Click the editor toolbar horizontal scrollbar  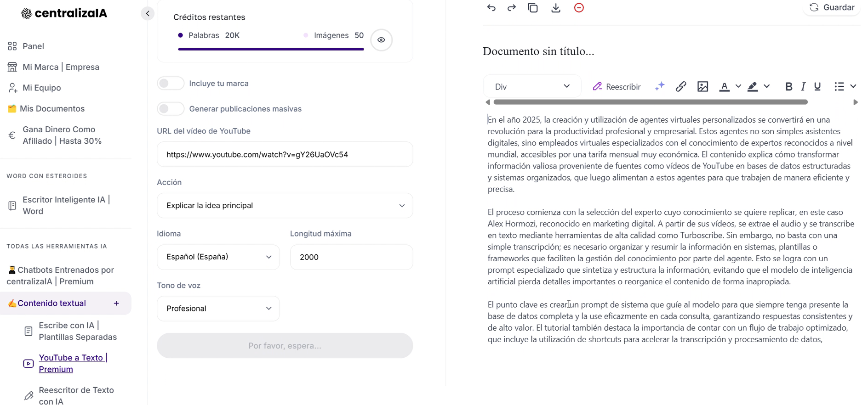(x=651, y=102)
